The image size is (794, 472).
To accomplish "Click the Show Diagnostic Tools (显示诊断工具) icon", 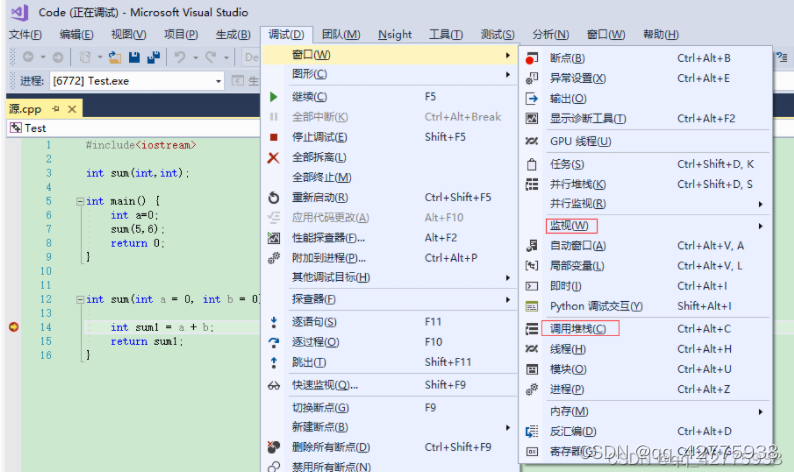I will point(531,119).
